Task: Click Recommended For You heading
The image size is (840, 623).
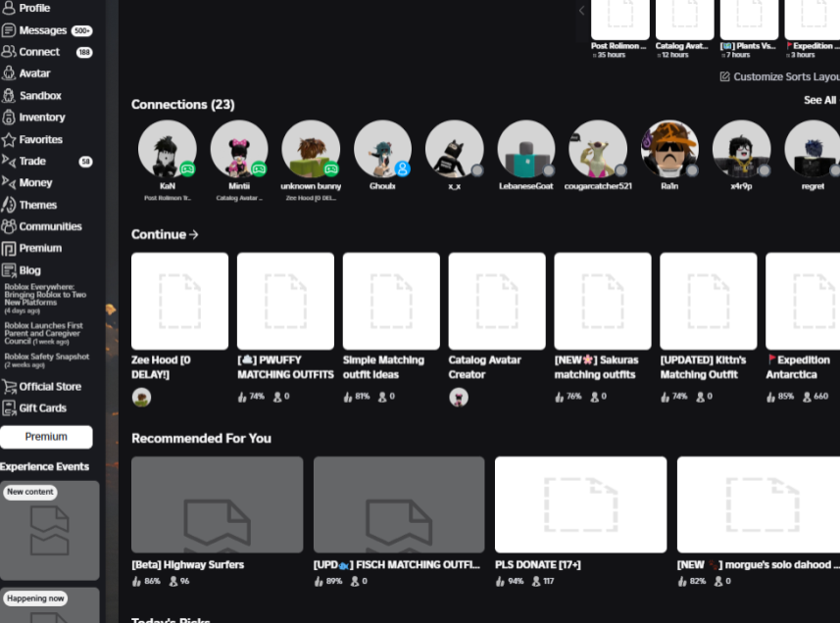Action: [202, 438]
